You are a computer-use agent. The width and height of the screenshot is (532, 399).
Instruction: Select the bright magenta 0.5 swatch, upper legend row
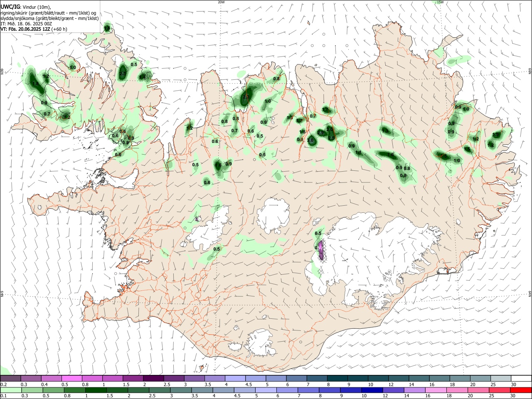tap(71, 378)
